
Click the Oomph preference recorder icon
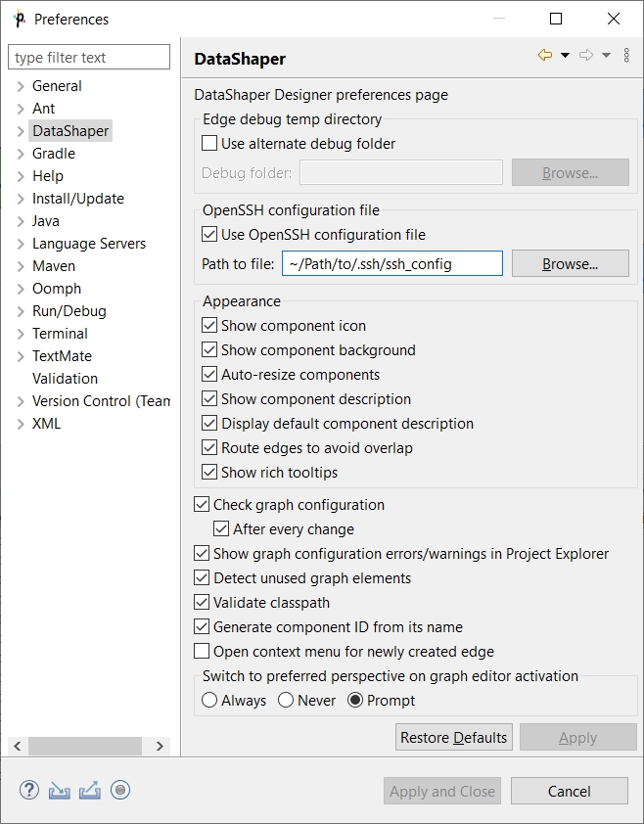point(120,790)
